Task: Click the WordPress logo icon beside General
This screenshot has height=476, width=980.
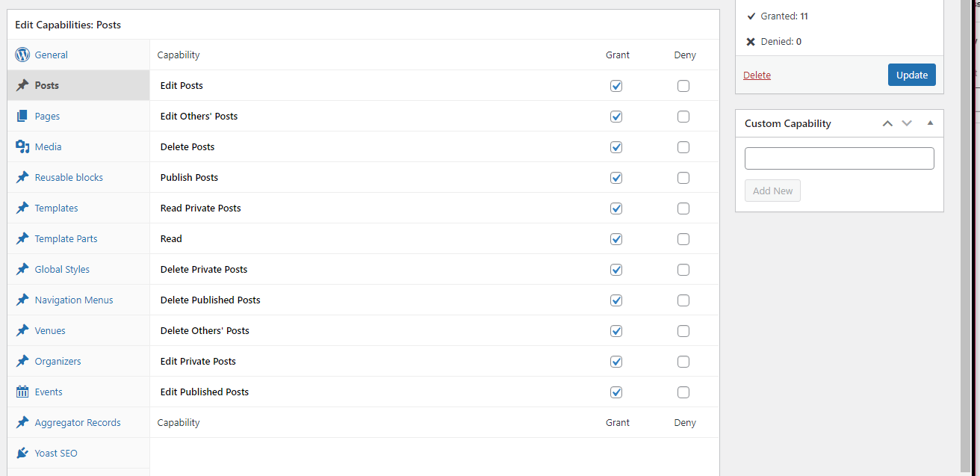Action: (22, 55)
